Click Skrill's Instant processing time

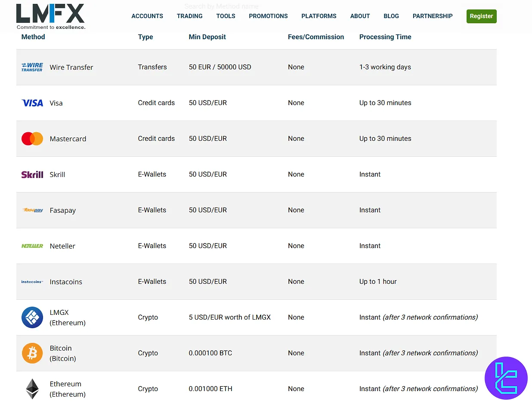370,174
